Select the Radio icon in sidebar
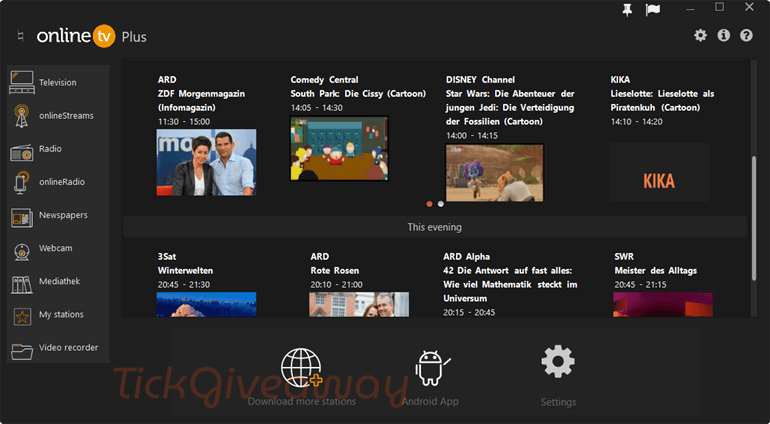Image resolution: width=770 pixels, height=424 pixels. tap(22, 153)
